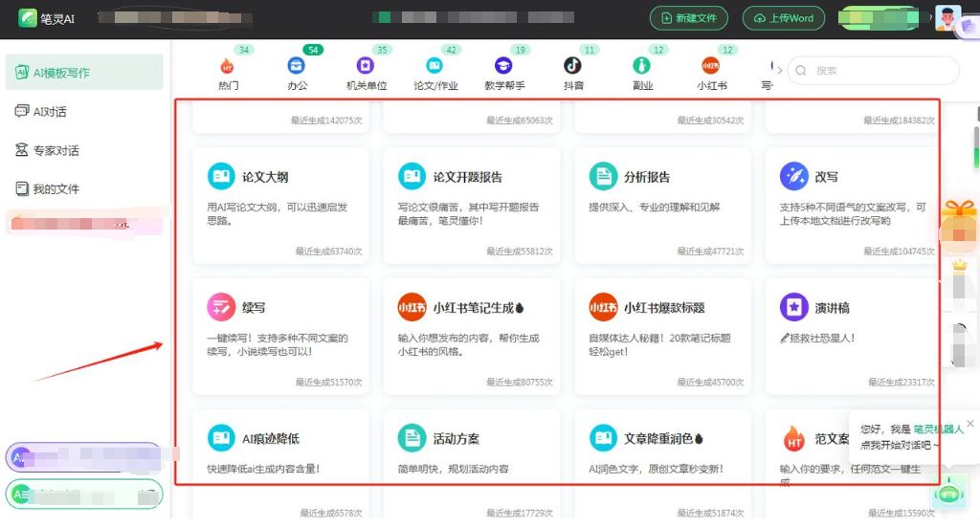This screenshot has height=528, width=980.
Task: Click the search magnifier icon
Action: click(801, 71)
